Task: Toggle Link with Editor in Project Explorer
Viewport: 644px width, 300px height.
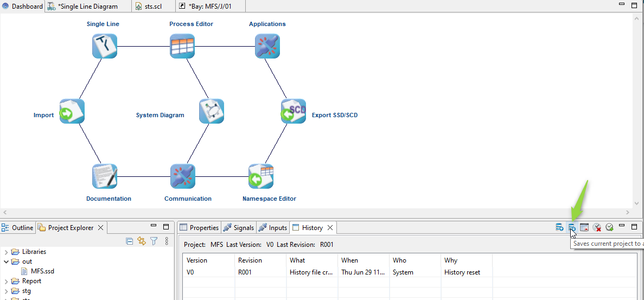Action: click(142, 241)
